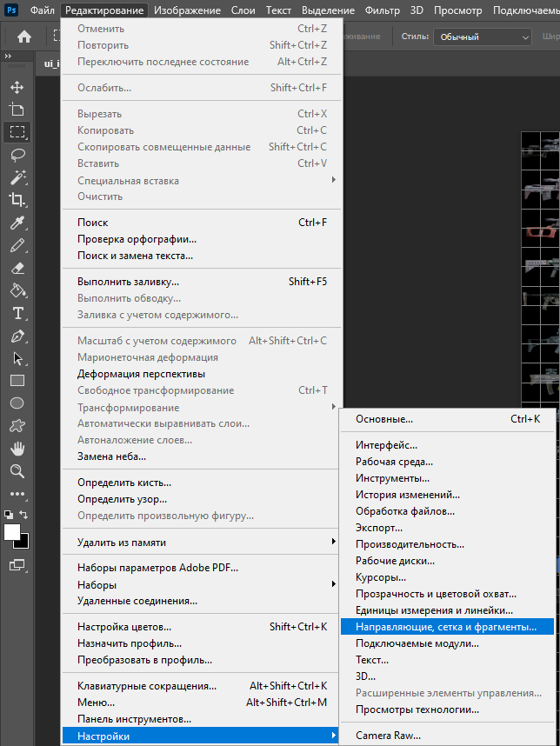
Task: Select the Crop tool
Action: pos(17,199)
